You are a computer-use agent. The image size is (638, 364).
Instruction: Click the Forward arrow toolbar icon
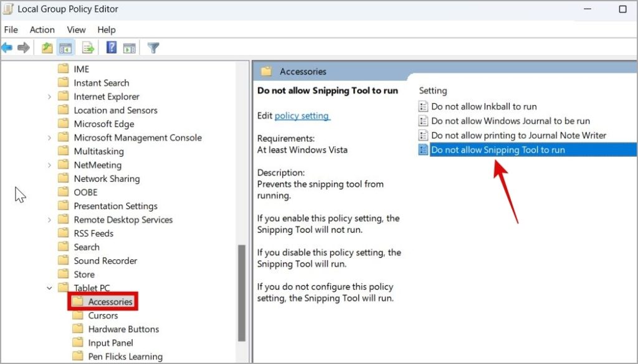[x=24, y=48]
